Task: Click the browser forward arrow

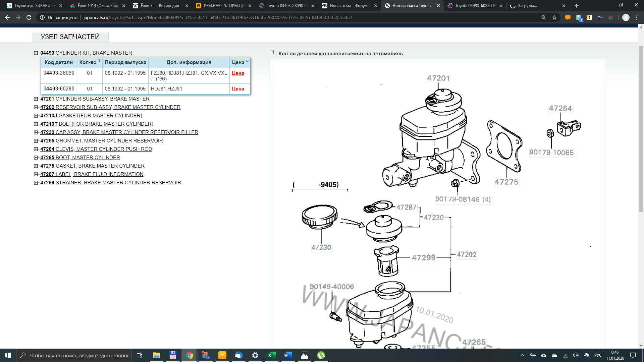Action: [x=18, y=17]
